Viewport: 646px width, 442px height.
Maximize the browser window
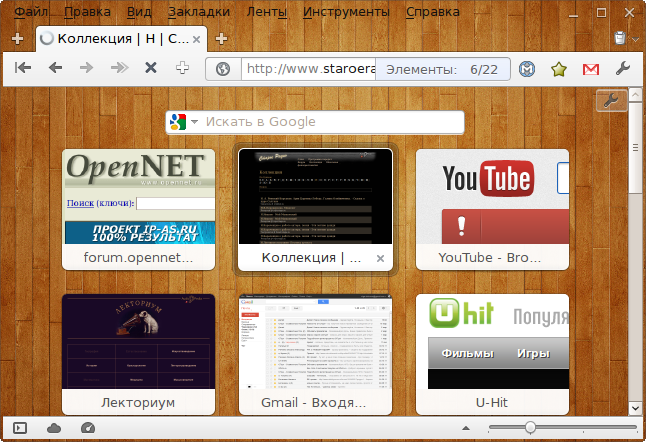[x=601, y=13]
